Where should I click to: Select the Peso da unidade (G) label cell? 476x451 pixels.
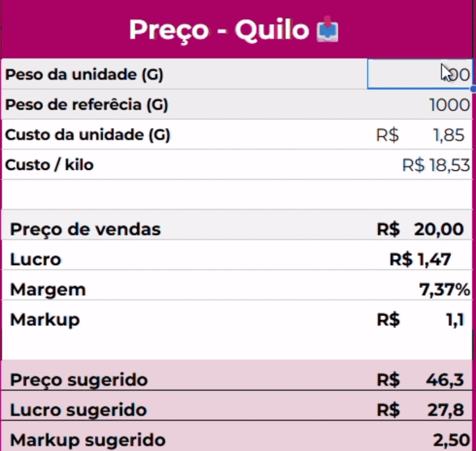[x=84, y=74]
